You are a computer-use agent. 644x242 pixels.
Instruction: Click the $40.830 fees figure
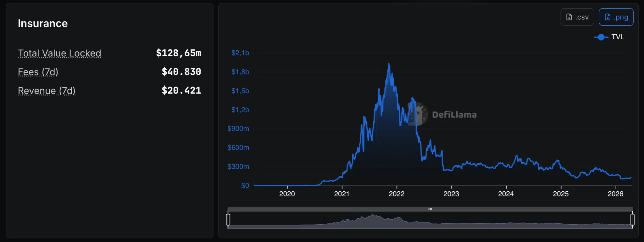pyautogui.click(x=181, y=72)
